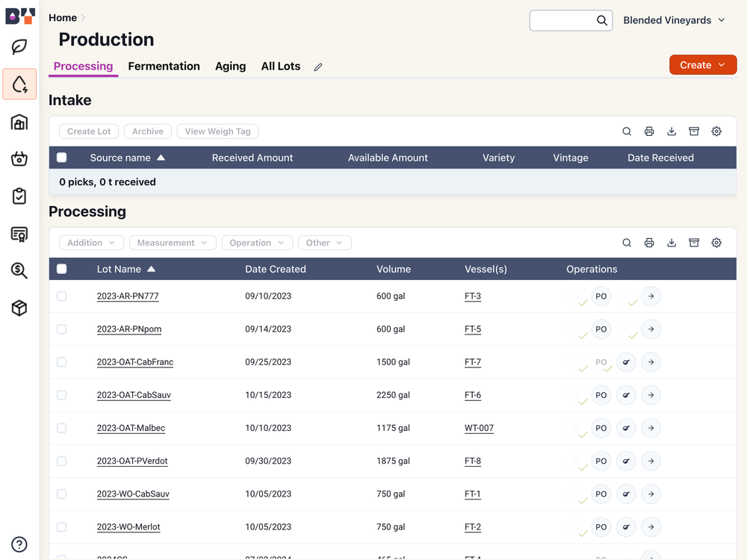Select the checkbox for 2023-OAT-Malbec row
The width and height of the screenshot is (747, 560).
click(x=61, y=428)
